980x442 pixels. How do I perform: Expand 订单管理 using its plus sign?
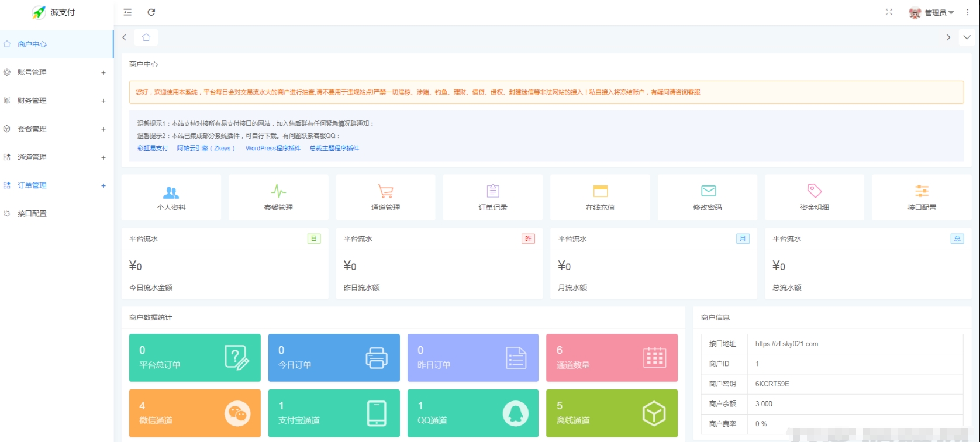(x=103, y=185)
